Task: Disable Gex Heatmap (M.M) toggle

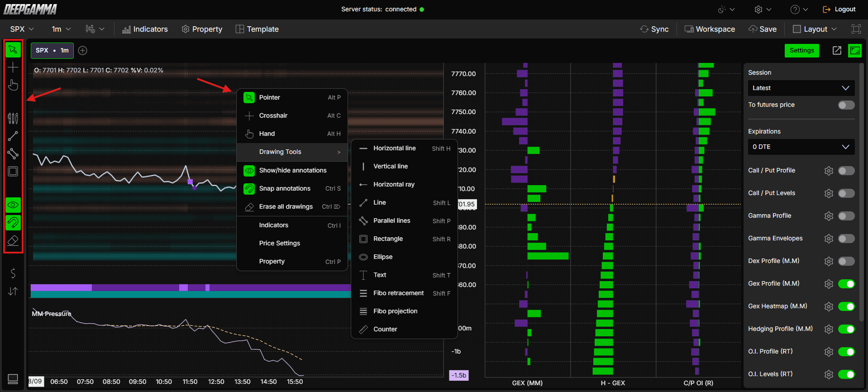Action: [x=846, y=306]
